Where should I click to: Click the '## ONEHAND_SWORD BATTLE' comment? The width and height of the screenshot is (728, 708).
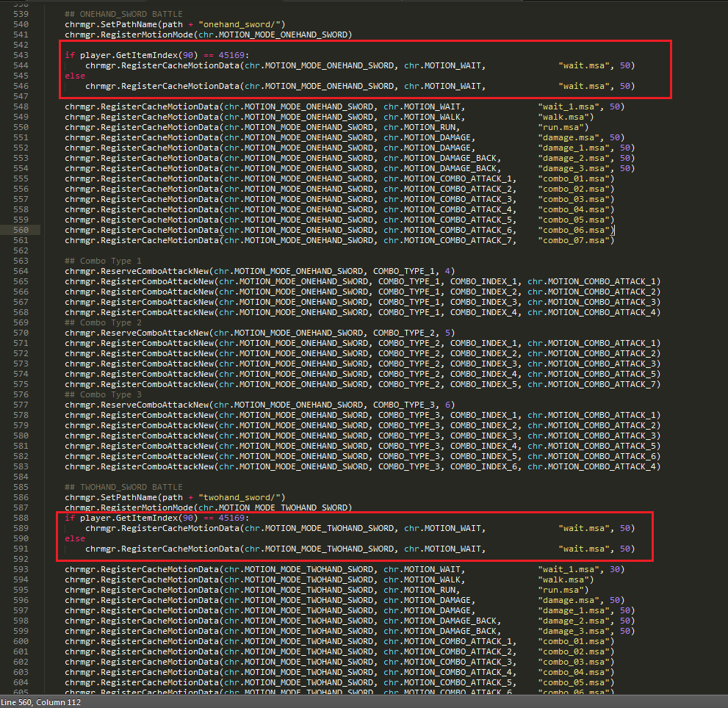coord(123,15)
